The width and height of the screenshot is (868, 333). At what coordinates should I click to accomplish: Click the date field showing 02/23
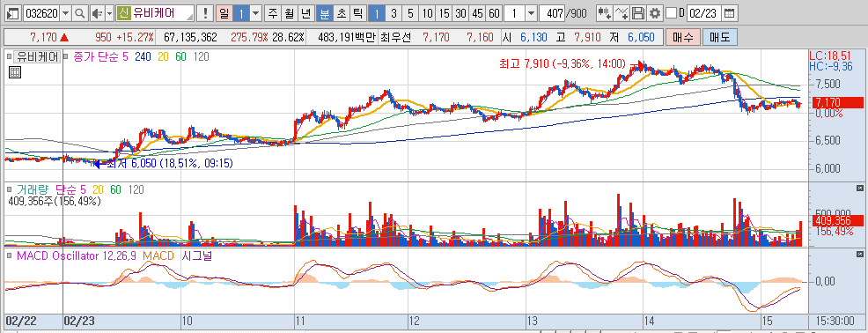pyautogui.click(x=703, y=13)
